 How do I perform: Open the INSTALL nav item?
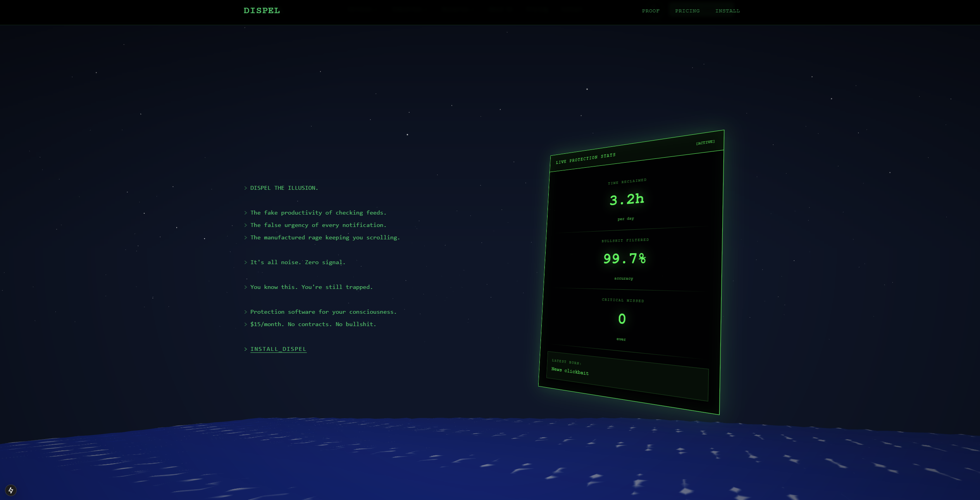(727, 11)
